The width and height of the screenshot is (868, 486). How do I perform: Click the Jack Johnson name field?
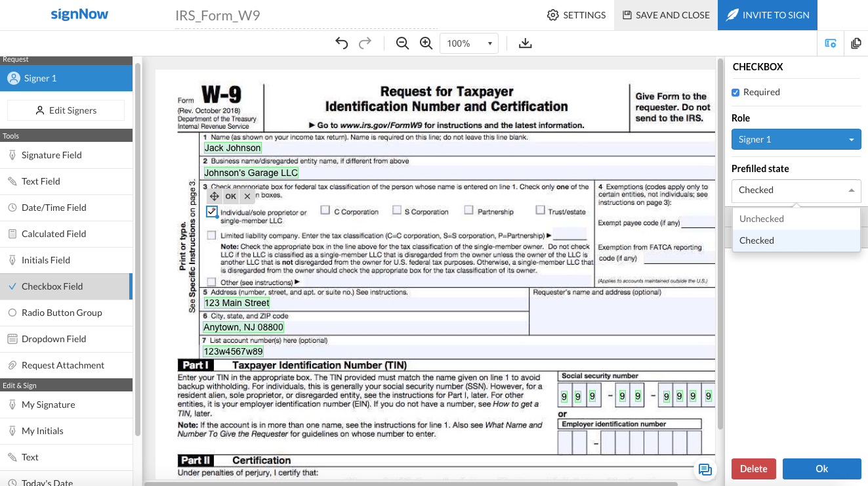pos(232,148)
